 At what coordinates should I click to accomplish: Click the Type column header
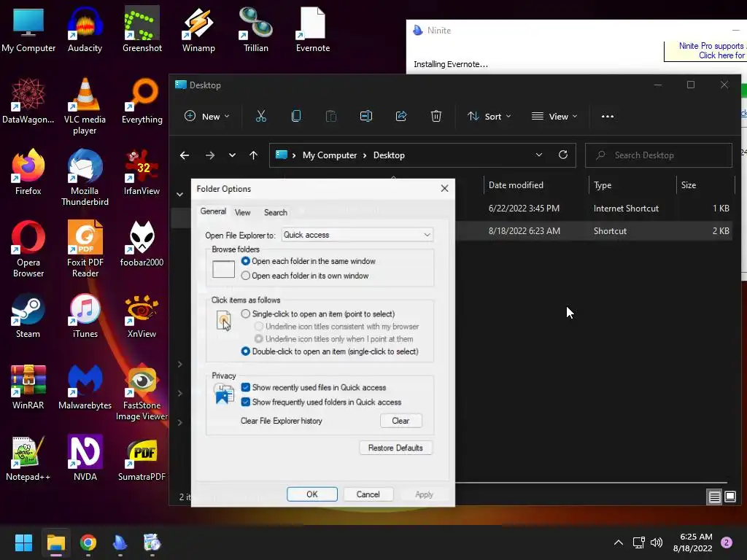pos(602,184)
